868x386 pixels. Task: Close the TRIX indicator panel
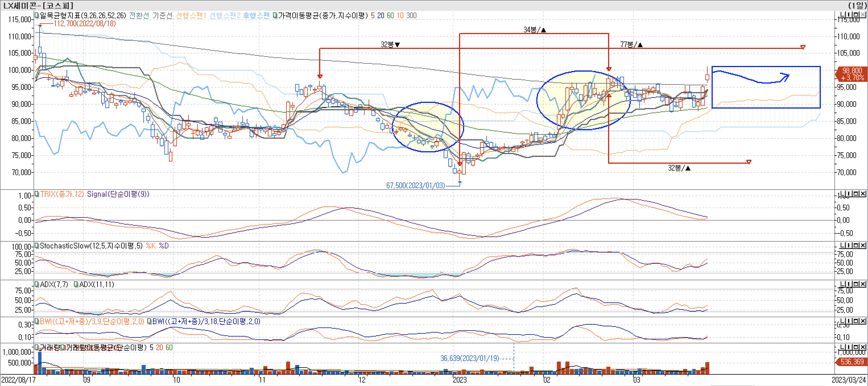pos(863,194)
